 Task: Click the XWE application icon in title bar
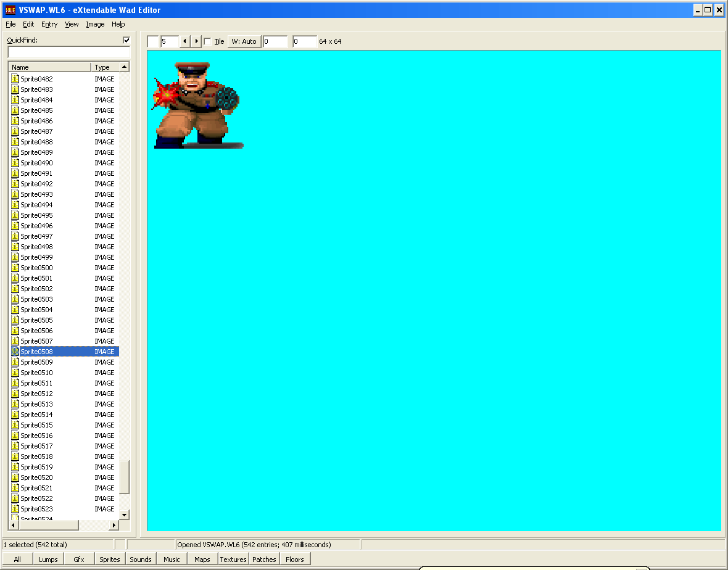(10, 10)
